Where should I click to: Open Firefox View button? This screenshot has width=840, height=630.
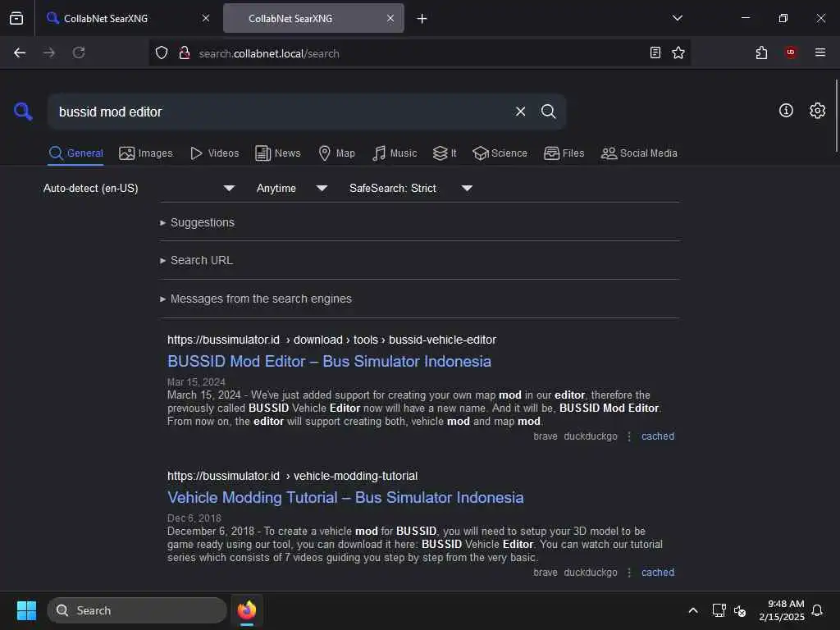tap(16, 18)
